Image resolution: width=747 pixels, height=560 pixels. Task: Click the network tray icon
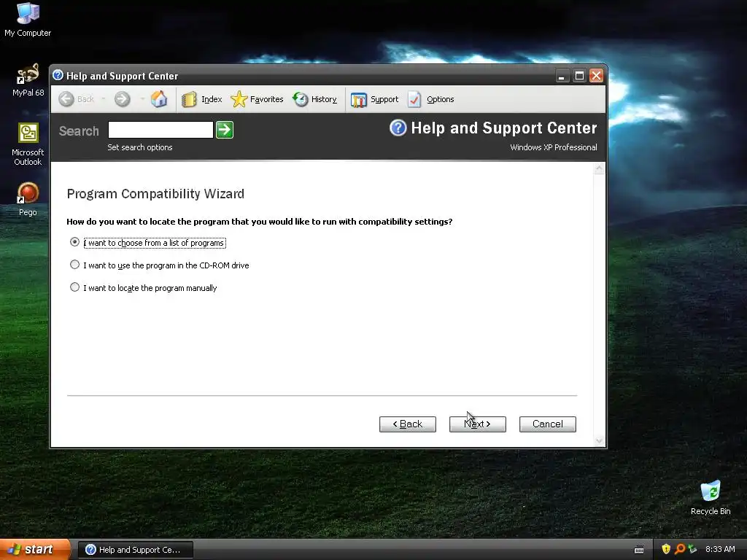pyautogui.click(x=692, y=549)
